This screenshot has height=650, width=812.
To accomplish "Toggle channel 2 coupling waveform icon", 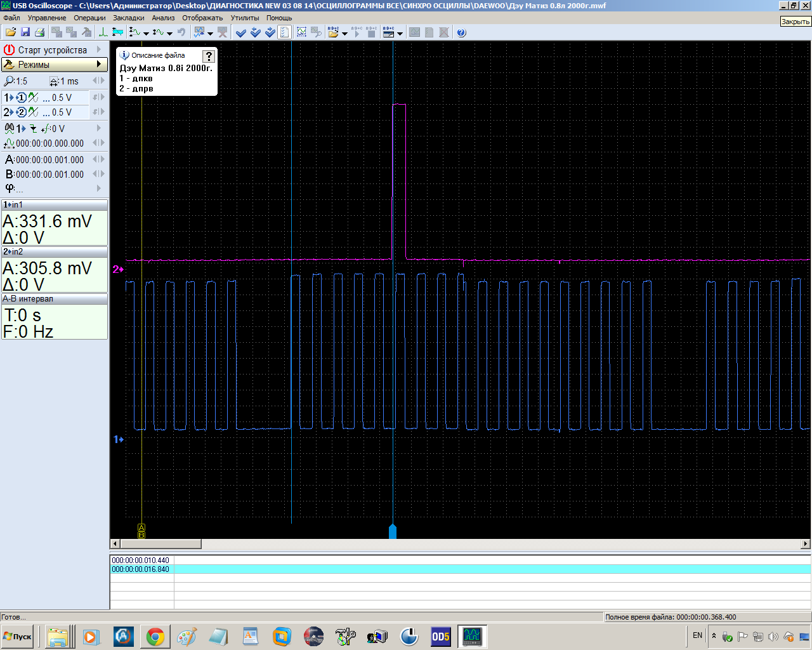I will [x=33, y=112].
